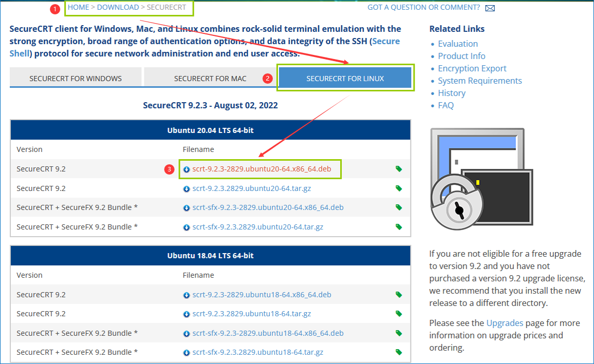The height and width of the screenshot is (364, 594).
Task: Click the envelope icon beside question or comment
Action: point(490,8)
